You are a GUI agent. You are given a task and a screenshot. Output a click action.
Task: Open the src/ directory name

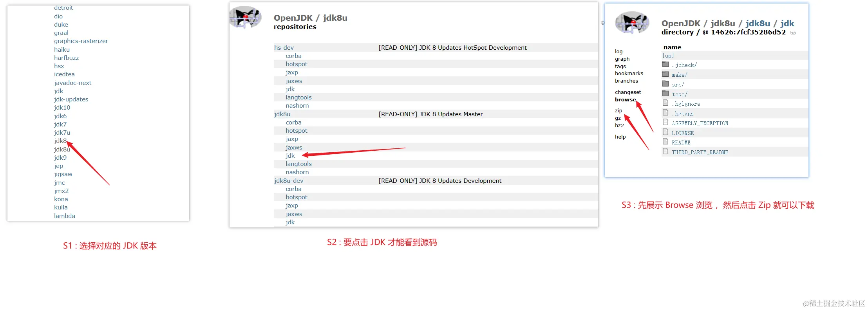pos(678,85)
